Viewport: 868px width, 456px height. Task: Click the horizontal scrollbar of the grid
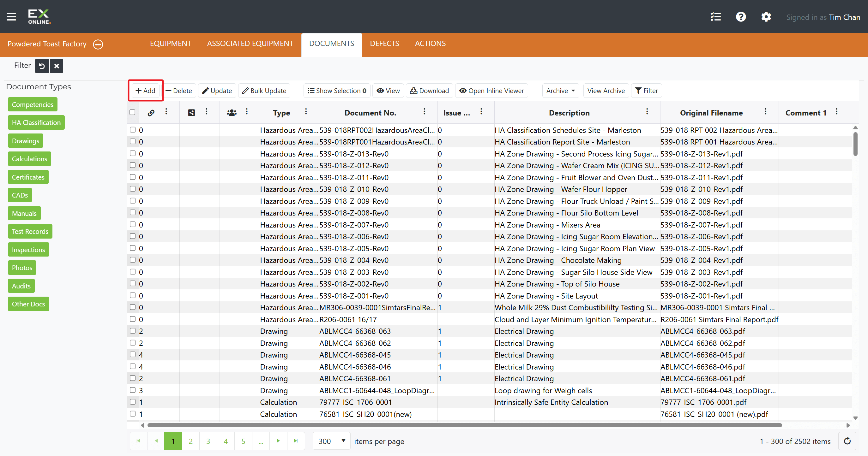(x=464, y=425)
